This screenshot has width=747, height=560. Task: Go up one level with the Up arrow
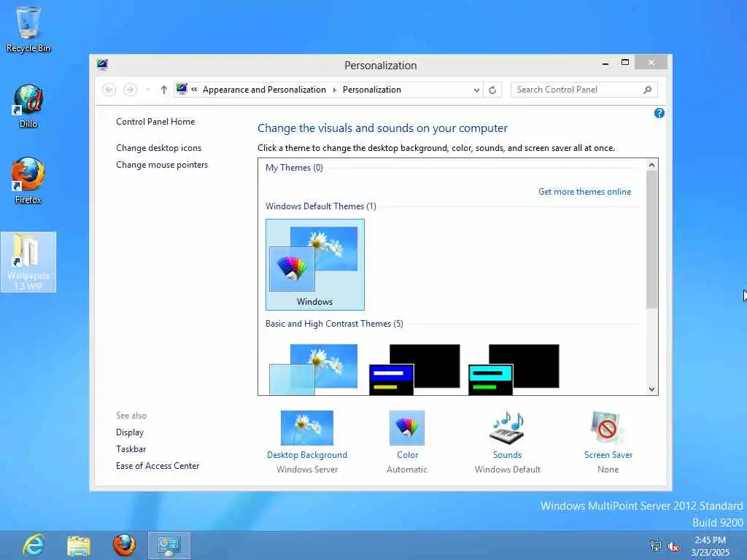click(x=163, y=90)
